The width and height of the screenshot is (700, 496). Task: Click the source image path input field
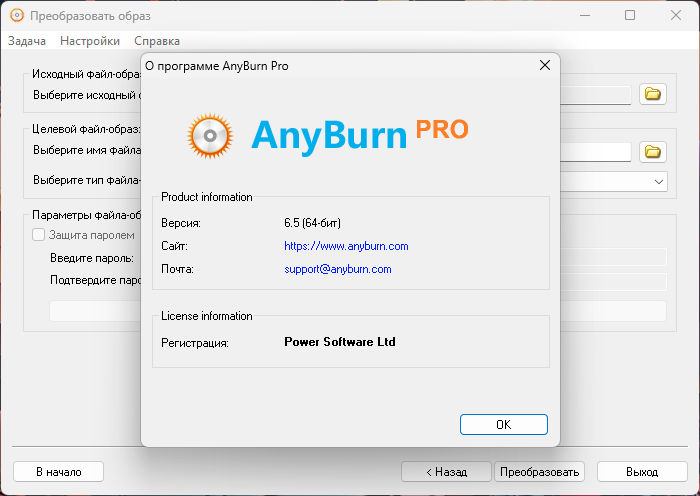[x=595, y=95]
